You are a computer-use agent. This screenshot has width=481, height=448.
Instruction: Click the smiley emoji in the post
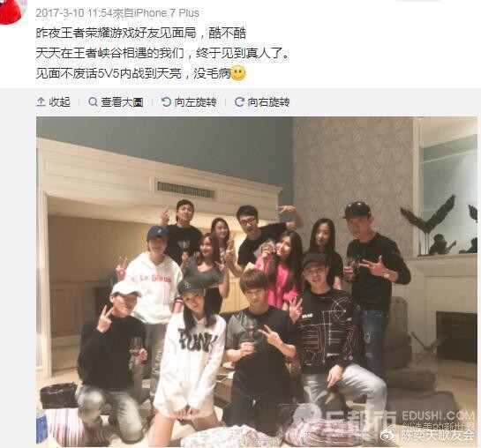tap(238, 73)
